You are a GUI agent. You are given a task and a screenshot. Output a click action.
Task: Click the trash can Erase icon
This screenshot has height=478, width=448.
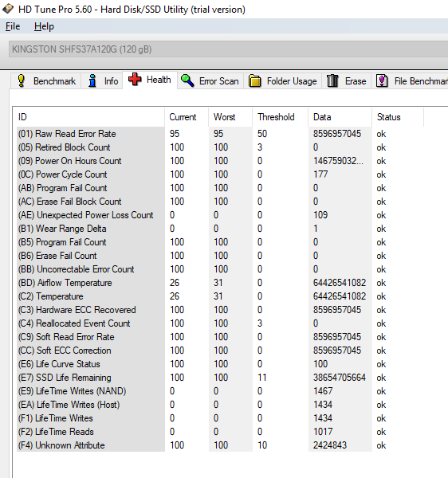[x=332, y=81]
